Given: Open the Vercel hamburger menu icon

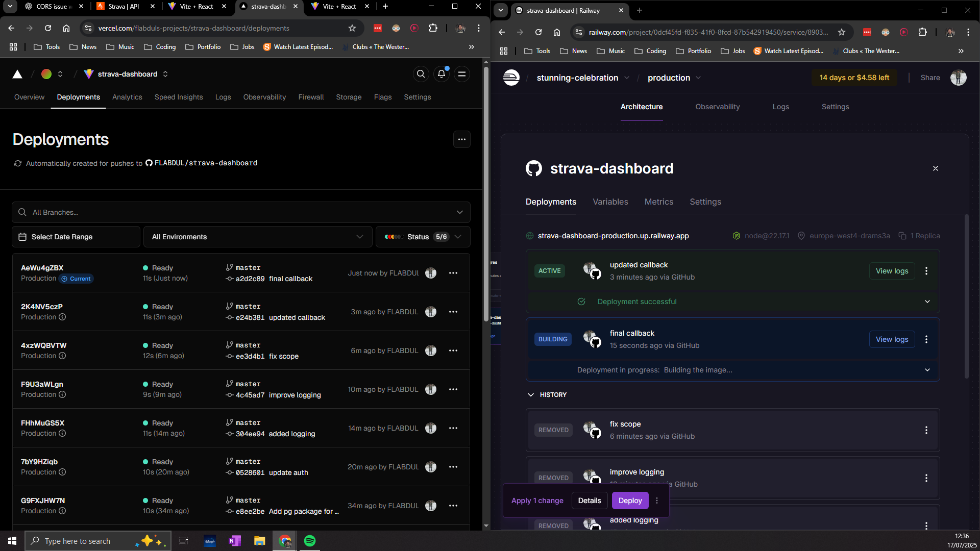Looking at the screenshot, I should pyautogui.click(x=462, y=74).
